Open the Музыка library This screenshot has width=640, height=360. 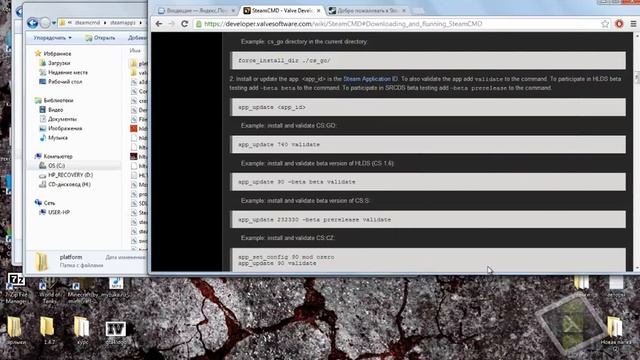pyautogui.click(x=58, y=138)
